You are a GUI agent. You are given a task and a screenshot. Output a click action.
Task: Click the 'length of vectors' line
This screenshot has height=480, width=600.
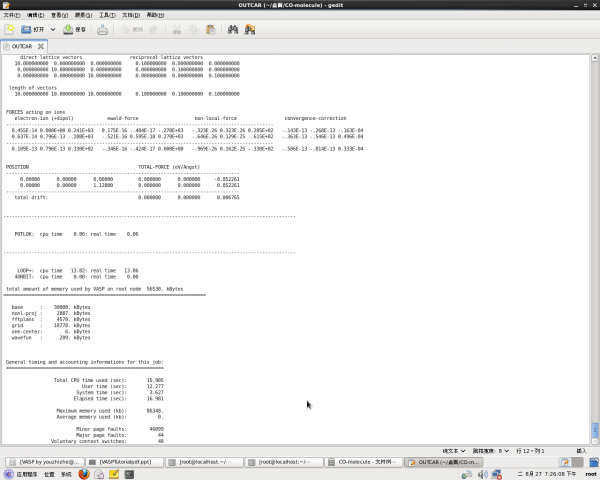pyautogui.click(x=33, y=88)
